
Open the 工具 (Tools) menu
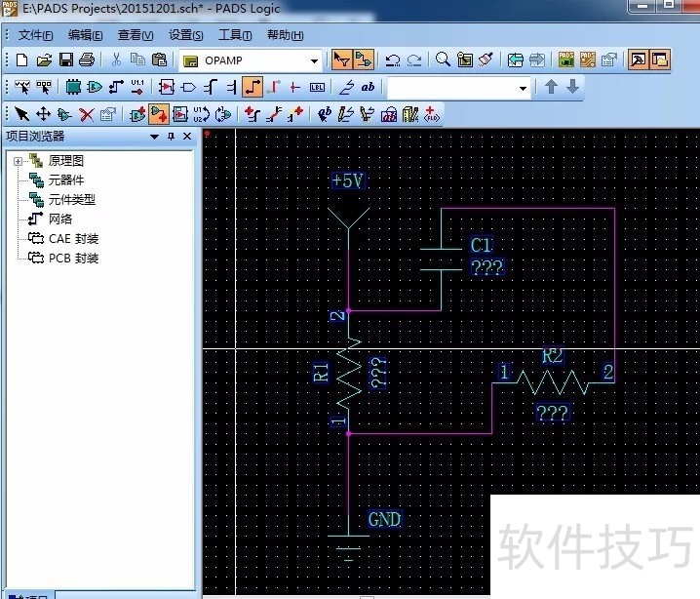click(235, 35)
